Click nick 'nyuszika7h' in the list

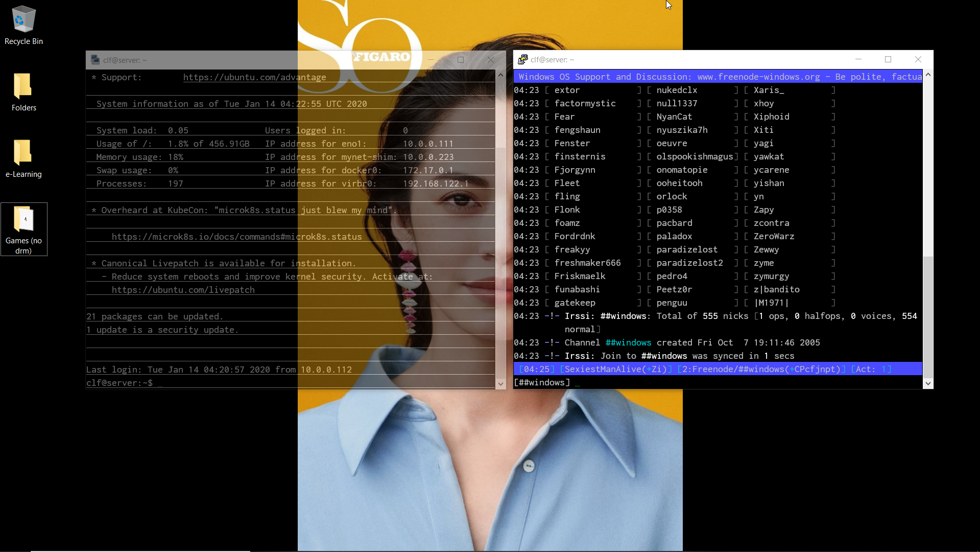point(682,130)
